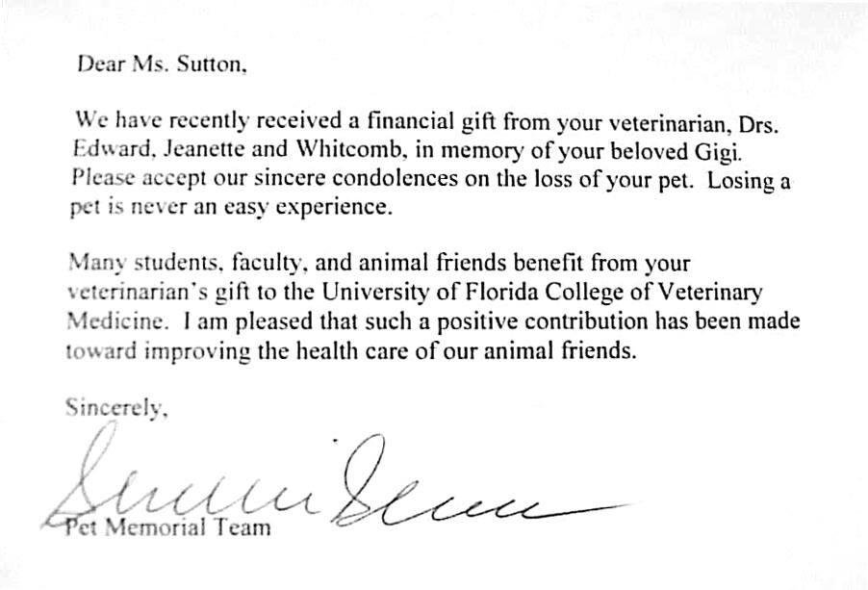Image resolution: width=868 pixels, height=590 pixels.
Task: Click the phrase 'Losing a' at line end
Action: 749,182
